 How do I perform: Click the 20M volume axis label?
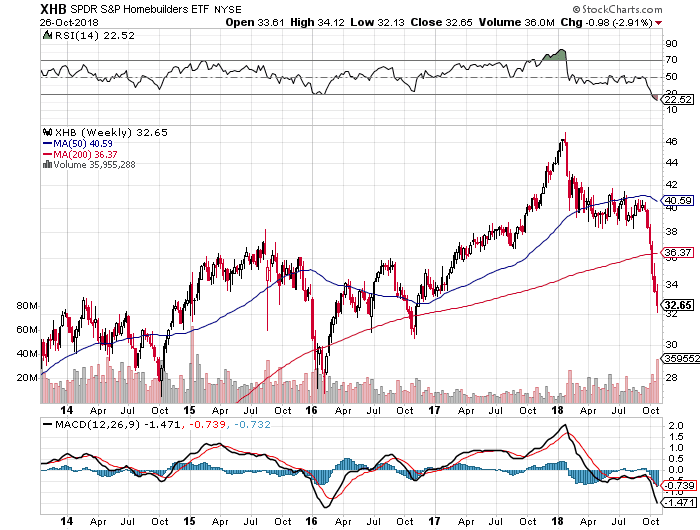point(27,378)
